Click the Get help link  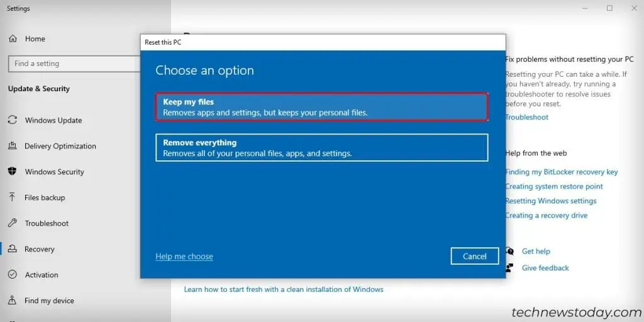536,251
